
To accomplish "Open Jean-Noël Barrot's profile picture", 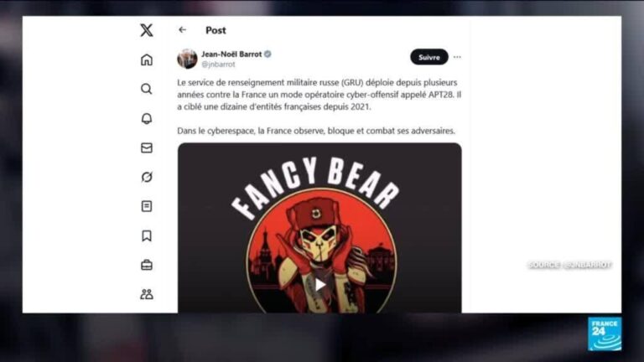I will tap(187, 59).
